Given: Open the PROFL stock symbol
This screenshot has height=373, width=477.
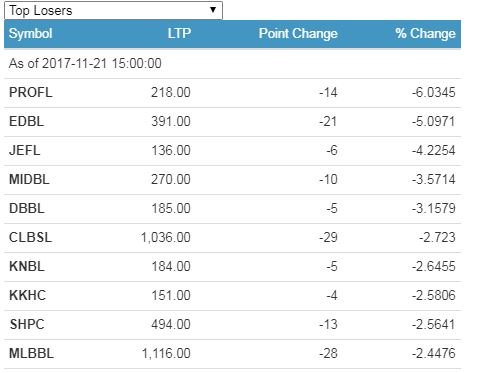Looking at the screenshot, I should point(31,92).
